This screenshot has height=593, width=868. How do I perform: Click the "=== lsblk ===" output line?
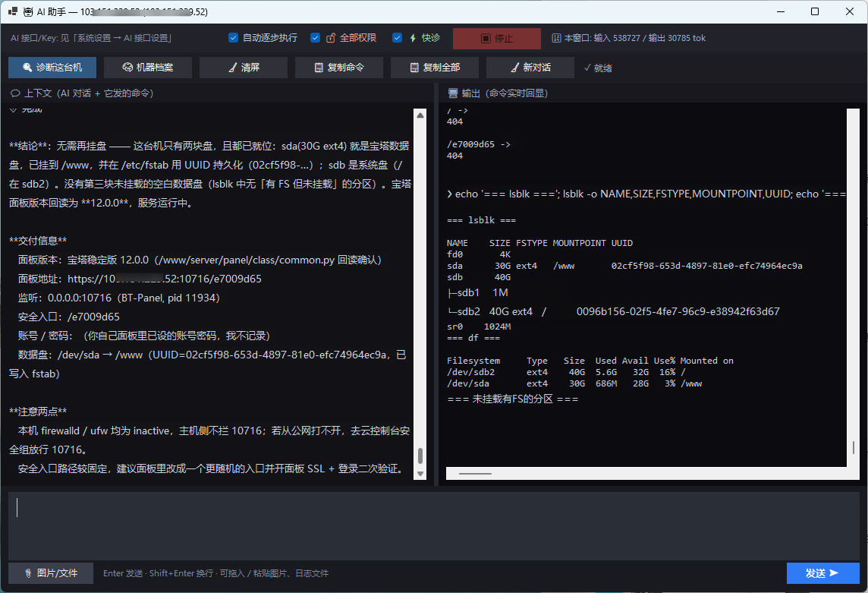point(481,220)
